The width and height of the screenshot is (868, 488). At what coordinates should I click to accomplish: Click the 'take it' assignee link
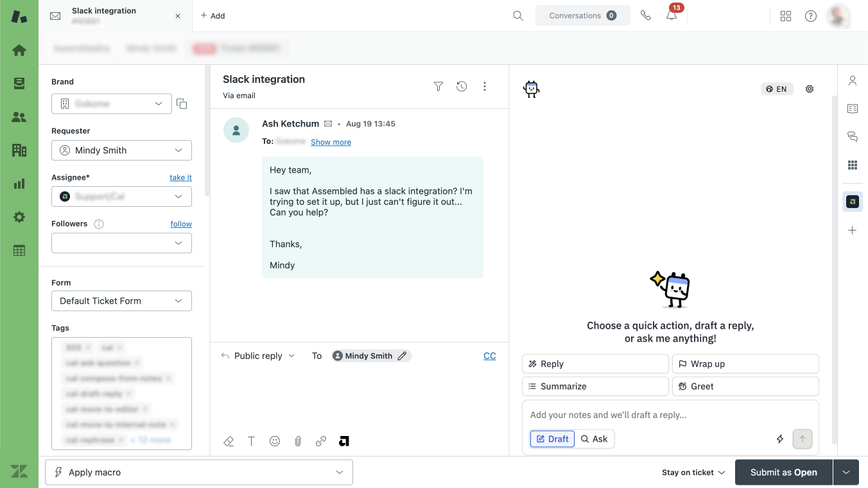(180, 177)
